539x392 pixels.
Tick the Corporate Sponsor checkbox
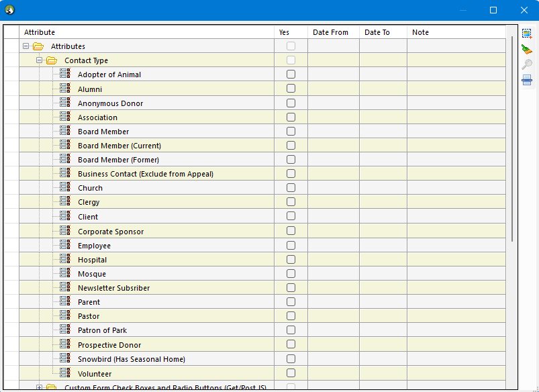[x=291, y=231]
